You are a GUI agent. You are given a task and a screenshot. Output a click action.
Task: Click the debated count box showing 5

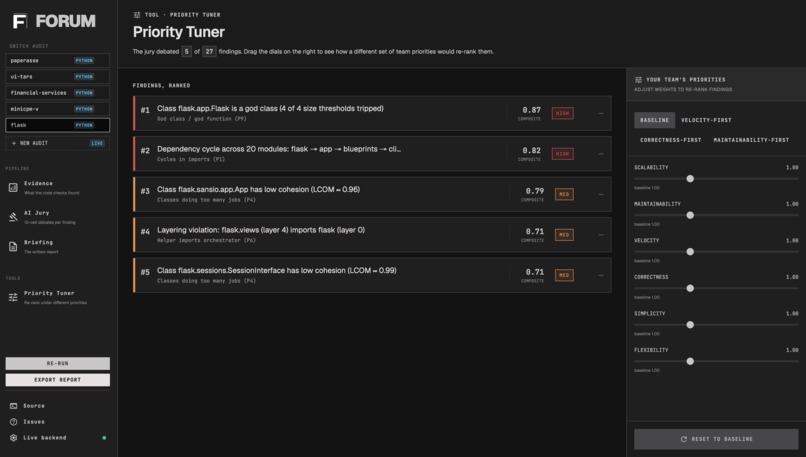[187, 51]
